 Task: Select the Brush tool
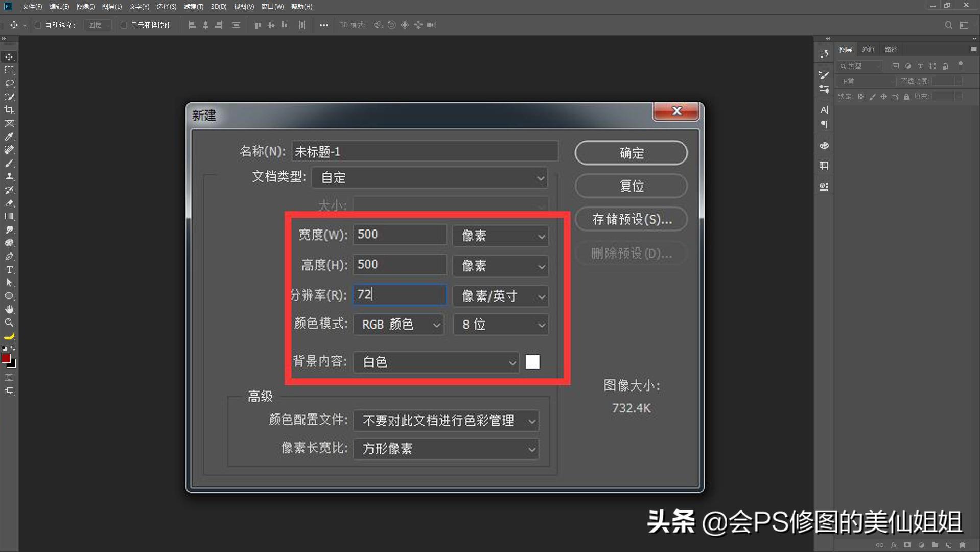[9, 163]
